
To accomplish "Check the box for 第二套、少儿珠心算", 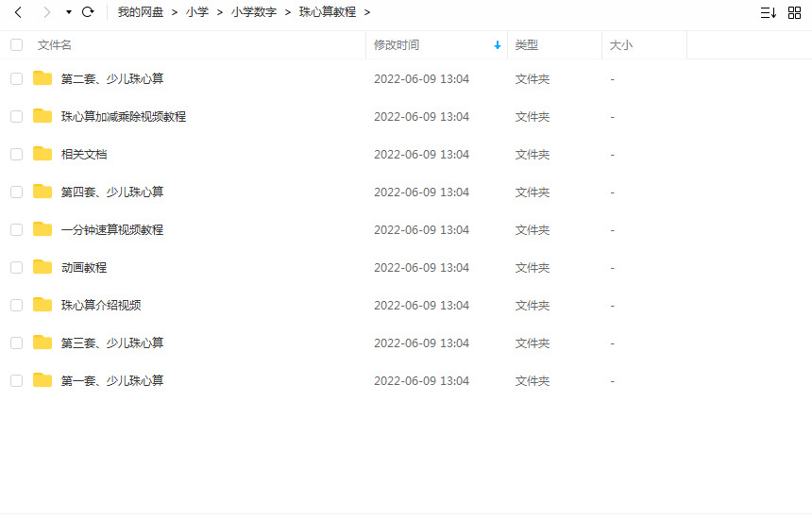I will pos(17,78).
